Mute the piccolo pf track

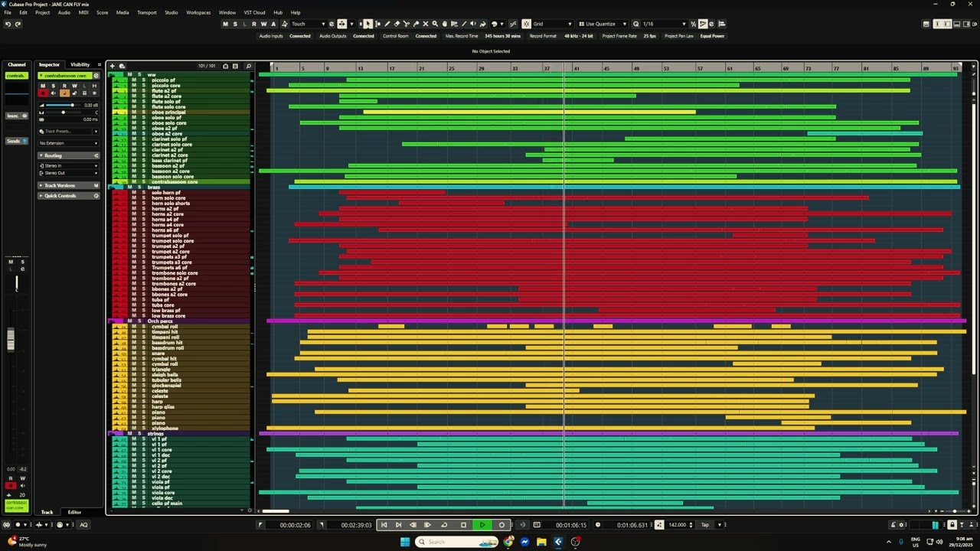point(133,80)
